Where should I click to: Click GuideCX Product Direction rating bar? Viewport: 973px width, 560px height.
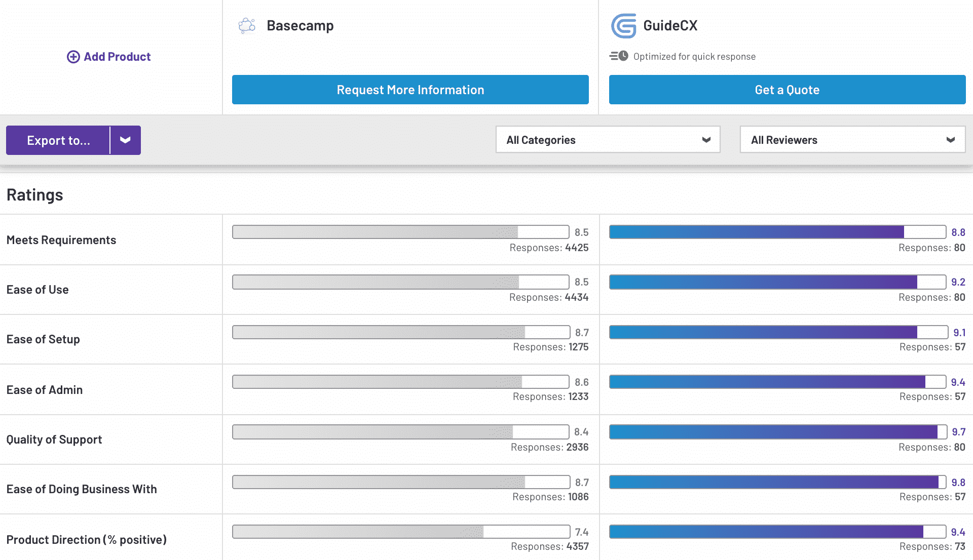click(x=777, y=532)
